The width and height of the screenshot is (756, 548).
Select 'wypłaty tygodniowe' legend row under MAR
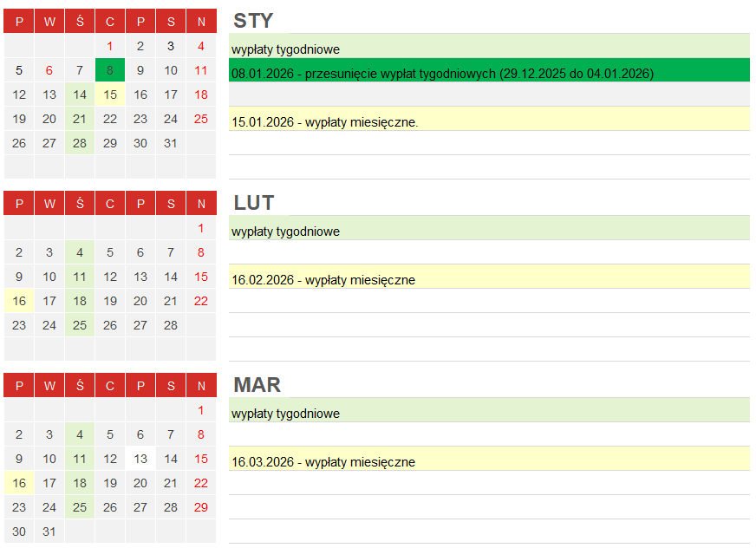click(x=489, y=410)
